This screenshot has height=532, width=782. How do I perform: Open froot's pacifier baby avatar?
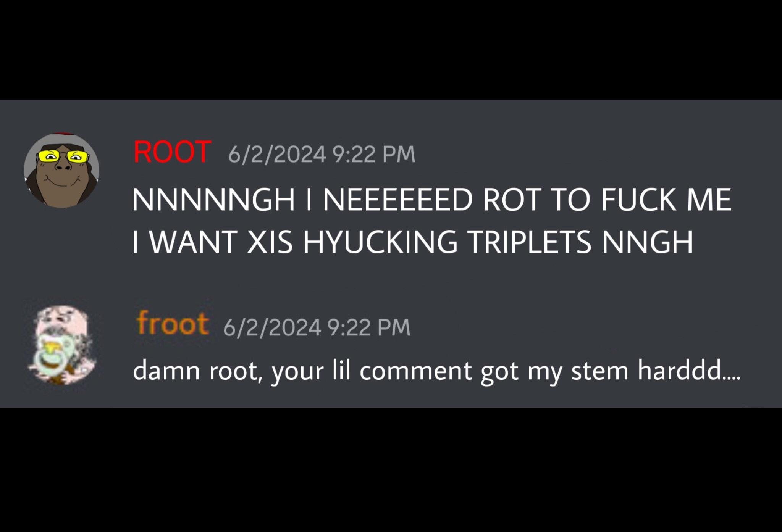click(61, 345)
